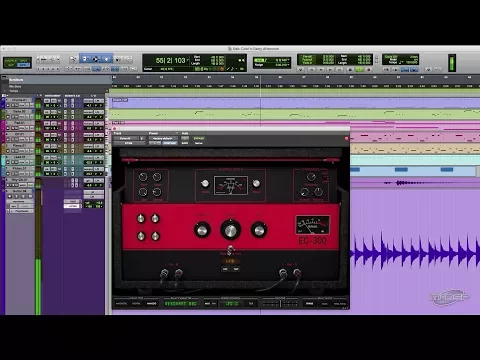Arm the red Record button in the transport
Viewport: 480px width, 360px height.
368,70
